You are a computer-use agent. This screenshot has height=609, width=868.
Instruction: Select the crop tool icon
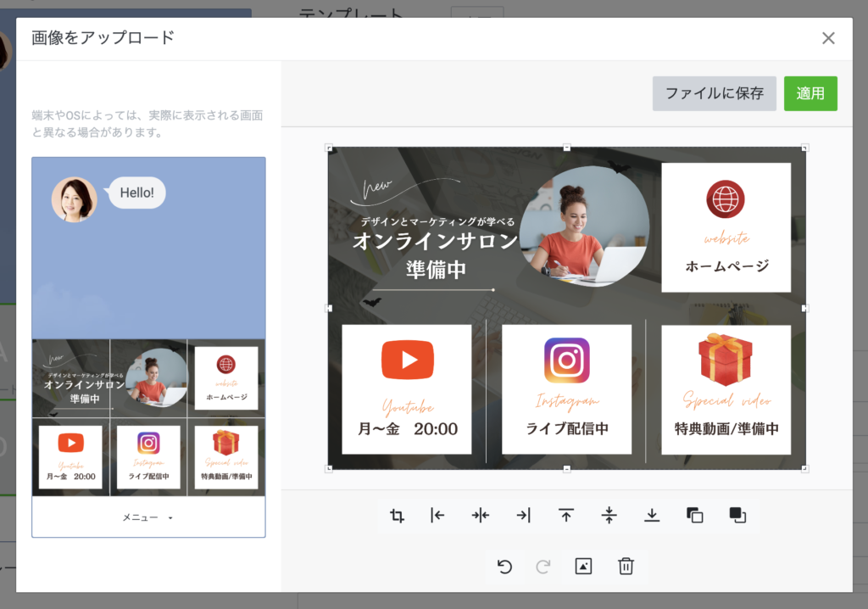coord(397,516)
